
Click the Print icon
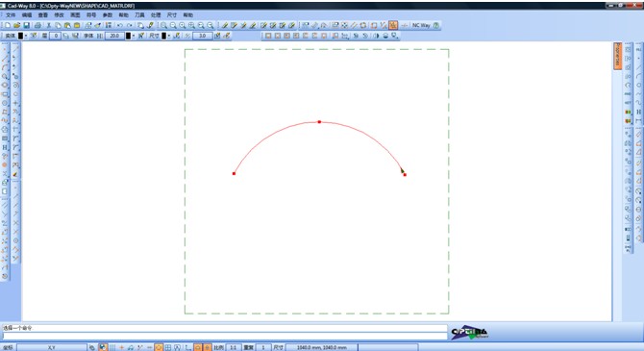[37, 25]
